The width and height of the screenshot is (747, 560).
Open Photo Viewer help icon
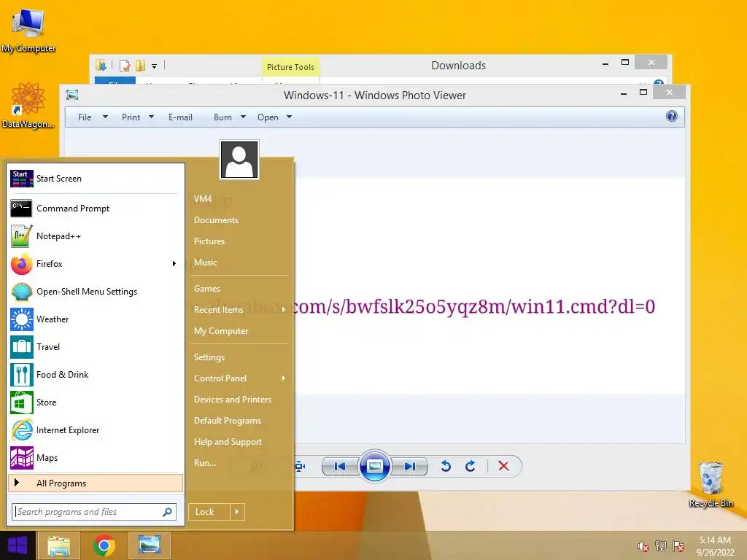point(672,116)
